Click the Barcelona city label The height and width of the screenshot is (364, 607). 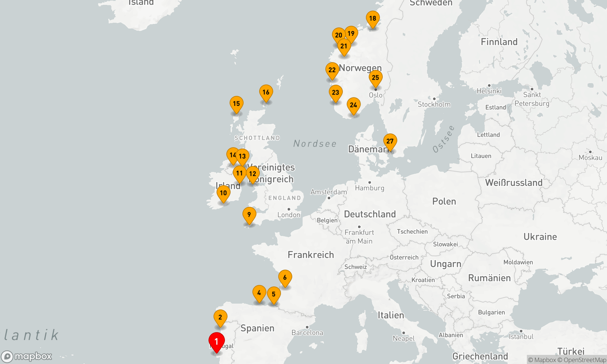point(307,333)
